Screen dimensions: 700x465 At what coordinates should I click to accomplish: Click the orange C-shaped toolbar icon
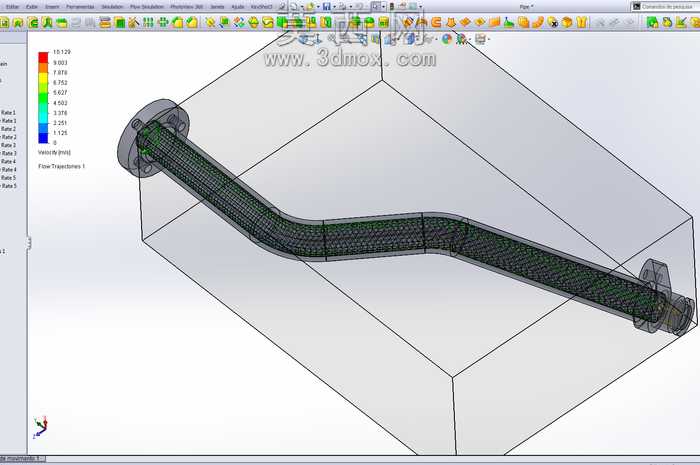tap(437, 22)
